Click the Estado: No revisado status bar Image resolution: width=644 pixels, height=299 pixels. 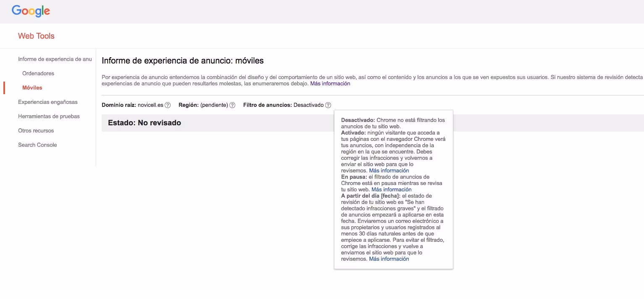(x=373, y=123)
